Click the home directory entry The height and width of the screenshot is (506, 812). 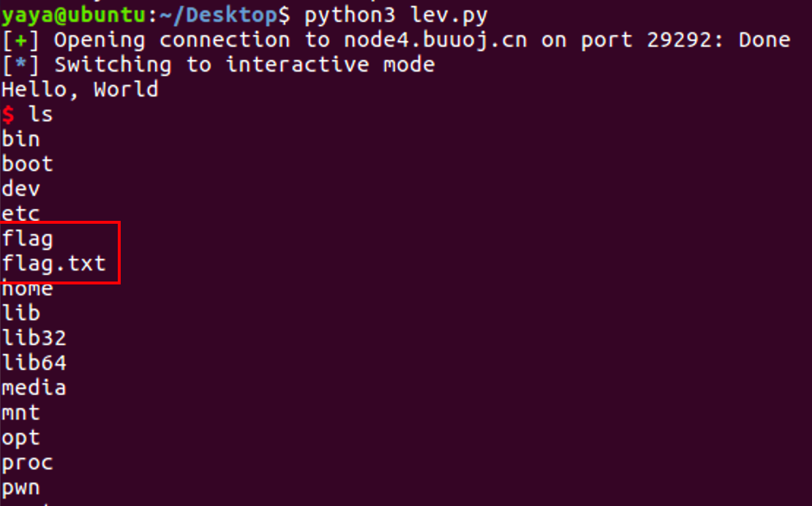pos(27,288)
